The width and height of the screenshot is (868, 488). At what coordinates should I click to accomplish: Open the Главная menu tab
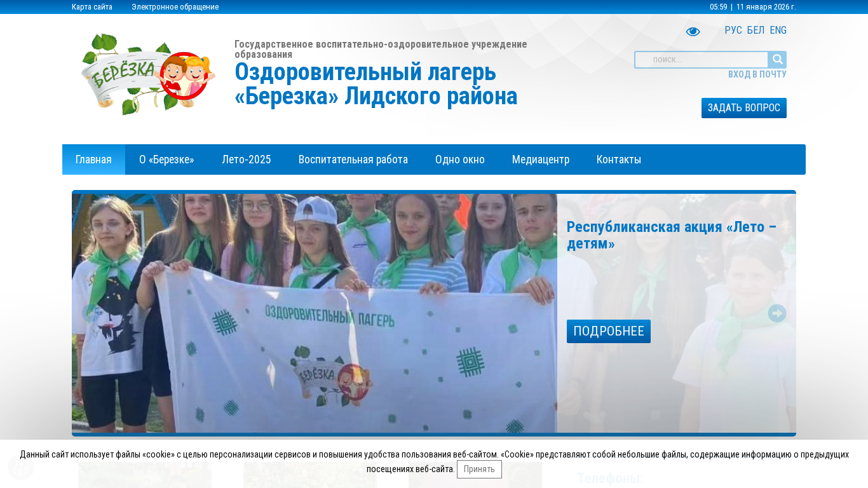(93, 159)
